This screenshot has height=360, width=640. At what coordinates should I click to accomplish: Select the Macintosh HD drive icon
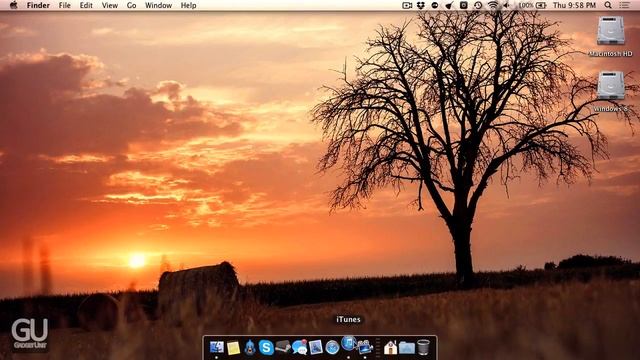coord(611,31)
